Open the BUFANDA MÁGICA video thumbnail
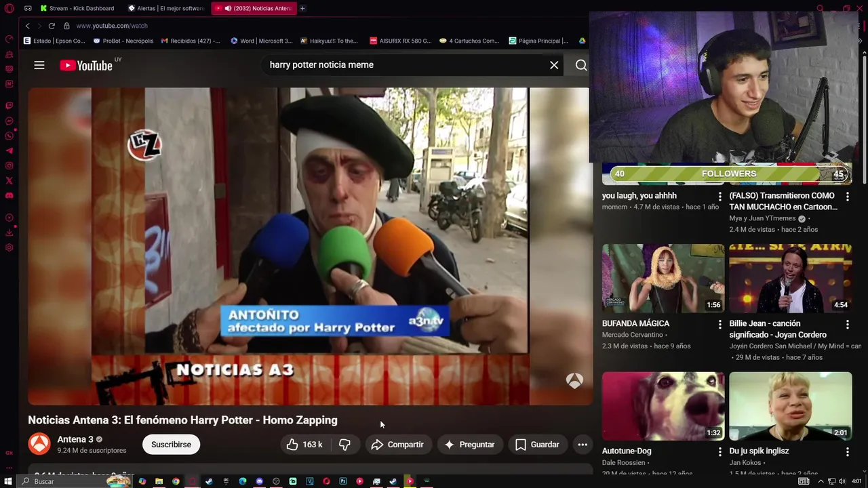 tap(663, 278)
